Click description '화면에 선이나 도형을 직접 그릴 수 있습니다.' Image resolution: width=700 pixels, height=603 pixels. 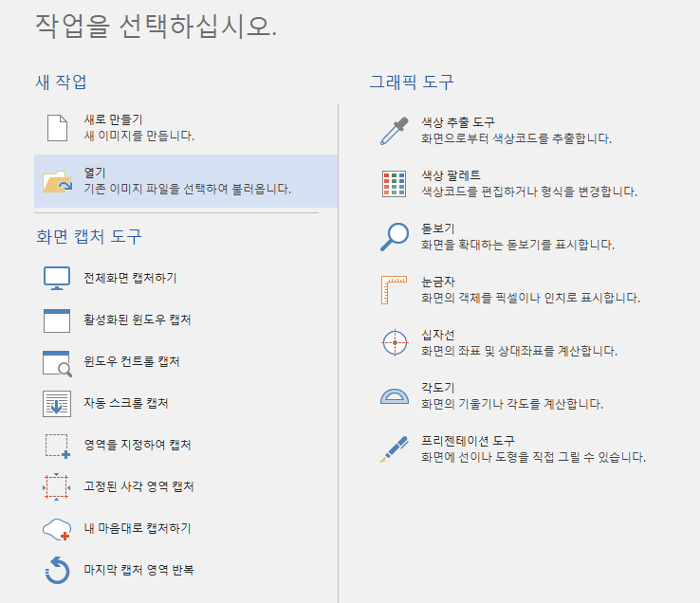point(534,457)
